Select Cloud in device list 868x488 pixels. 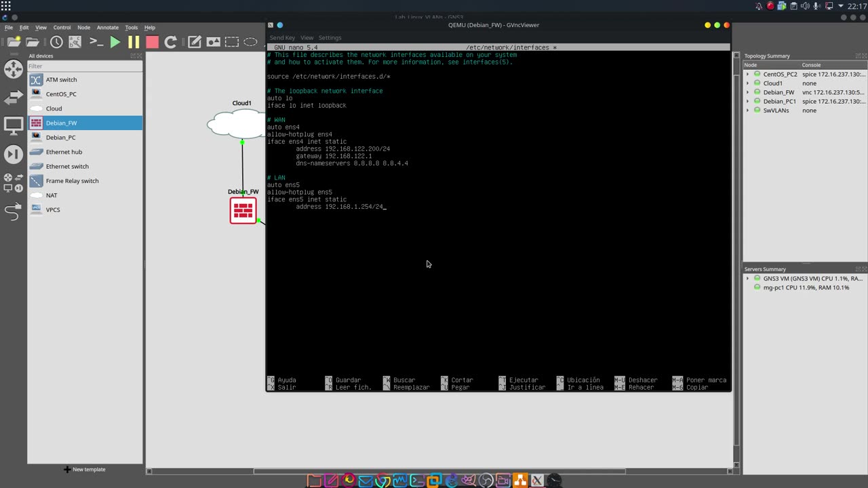click(85, 108)
